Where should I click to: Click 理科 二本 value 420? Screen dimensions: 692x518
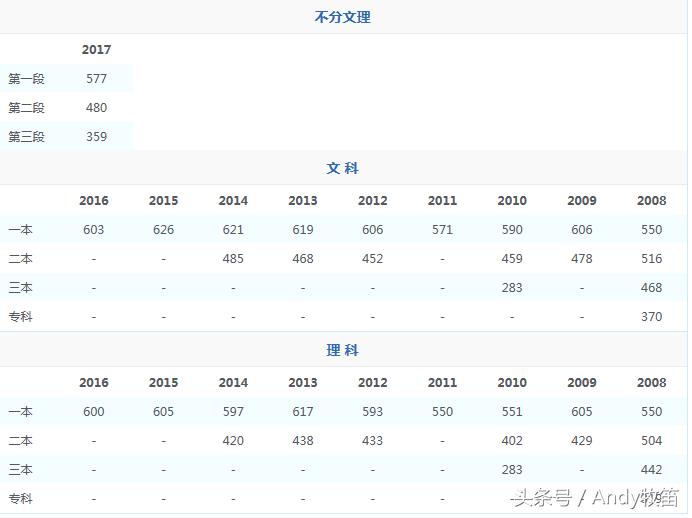[x=233, y=441]
